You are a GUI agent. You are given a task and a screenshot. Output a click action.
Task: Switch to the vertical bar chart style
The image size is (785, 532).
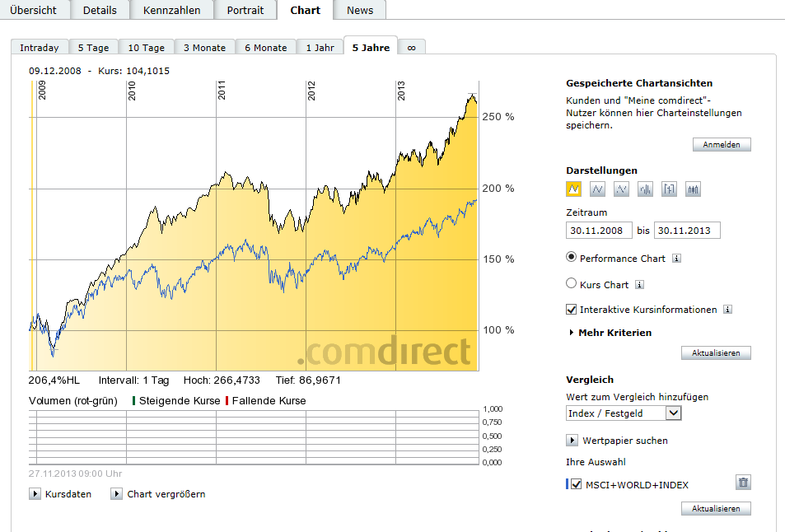pos(645,189)
